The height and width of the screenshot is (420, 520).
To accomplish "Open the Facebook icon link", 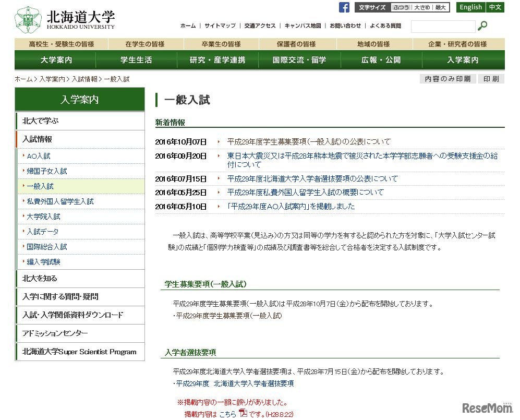I will point(344,7).
